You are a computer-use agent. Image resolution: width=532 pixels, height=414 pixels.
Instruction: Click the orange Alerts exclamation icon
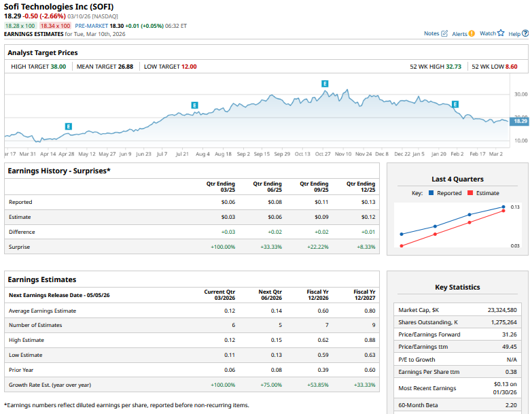(472, 33)
